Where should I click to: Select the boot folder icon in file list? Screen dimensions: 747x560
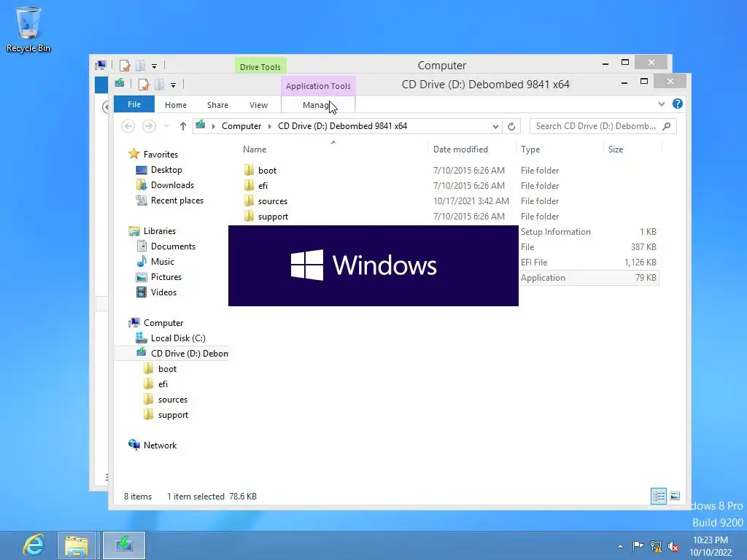[249, 170]
